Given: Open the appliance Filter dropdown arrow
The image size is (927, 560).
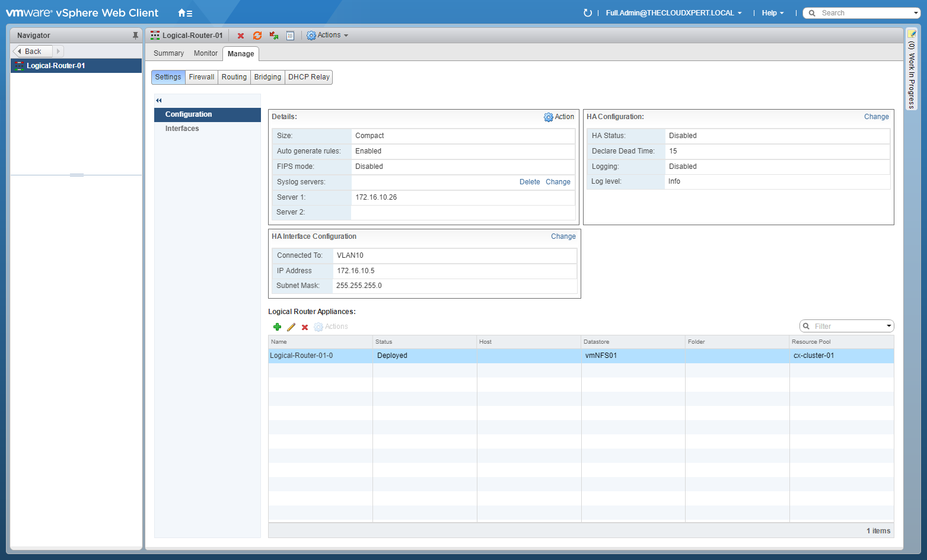Looking at the screenshot, I should click(888, 326).
